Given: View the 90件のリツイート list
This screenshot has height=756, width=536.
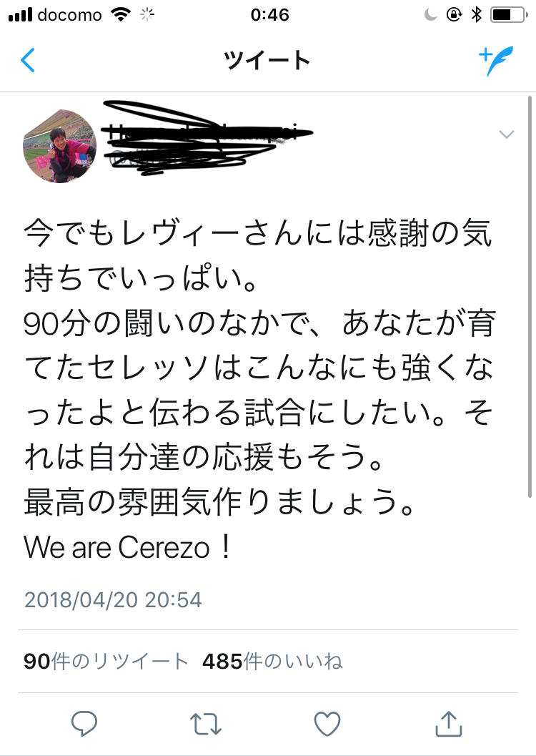Looking at the screenshot, I should coord(106,662).
